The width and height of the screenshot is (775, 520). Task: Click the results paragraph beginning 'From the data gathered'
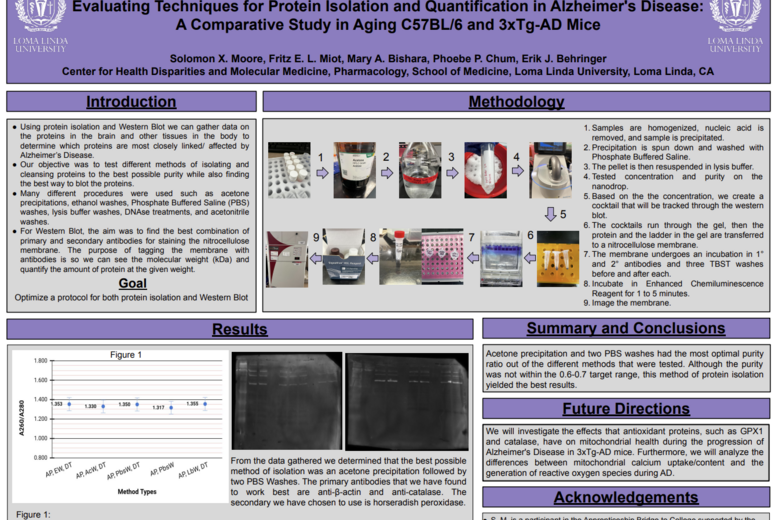pos(348,481)
